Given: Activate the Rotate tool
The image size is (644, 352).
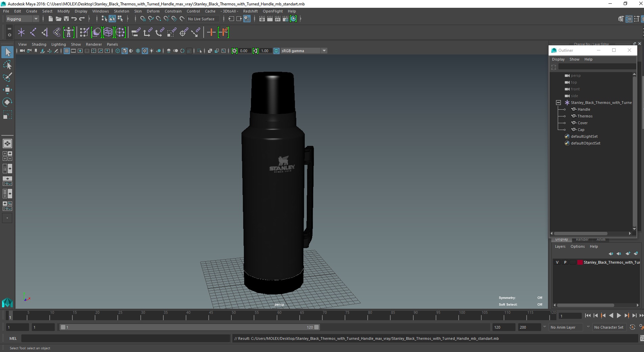Looking at the screenshot, I should tap(7, 102).
